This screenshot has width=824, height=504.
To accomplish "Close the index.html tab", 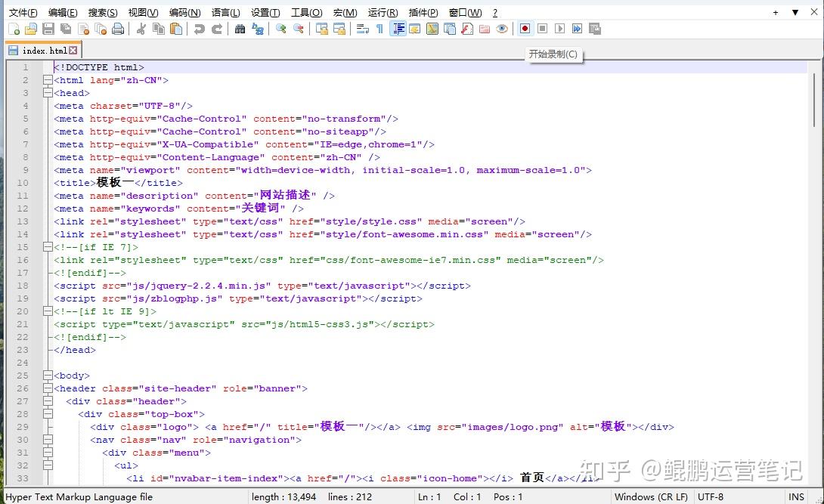I will click(x=73, y=50).
